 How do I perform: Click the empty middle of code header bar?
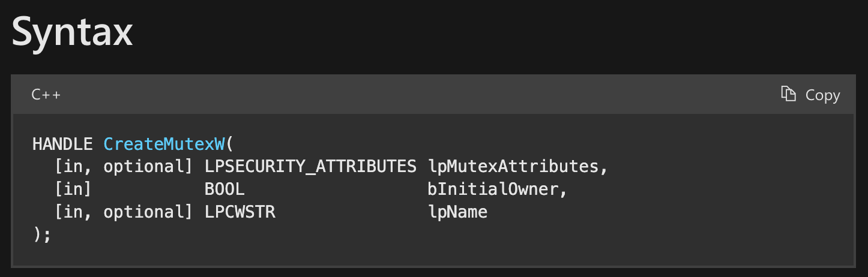[x=420, y=95]
